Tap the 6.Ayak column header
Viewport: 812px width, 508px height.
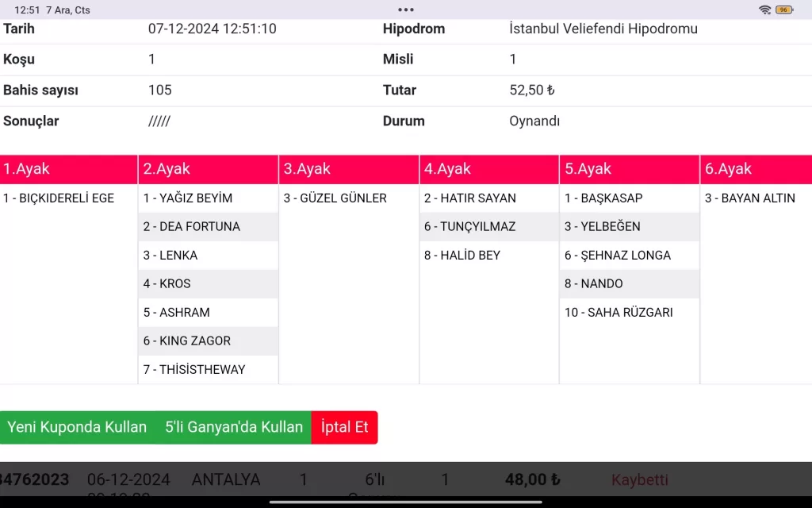[x=756, y=169]
